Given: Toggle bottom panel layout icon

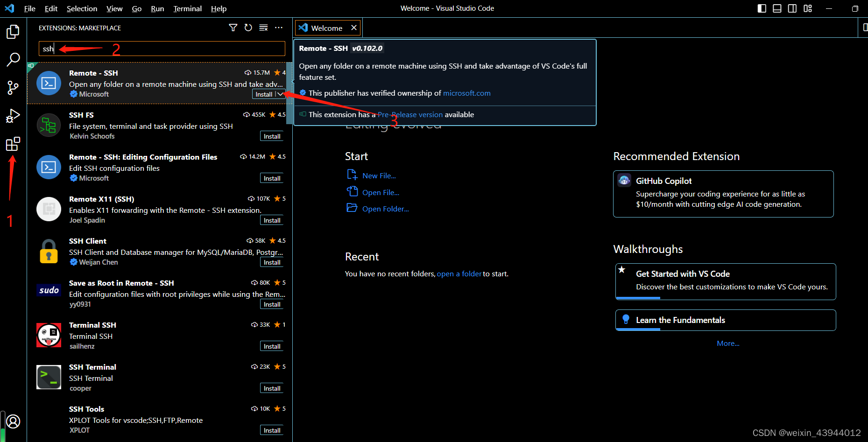Looking at the screenshot, I should point(777,8).
